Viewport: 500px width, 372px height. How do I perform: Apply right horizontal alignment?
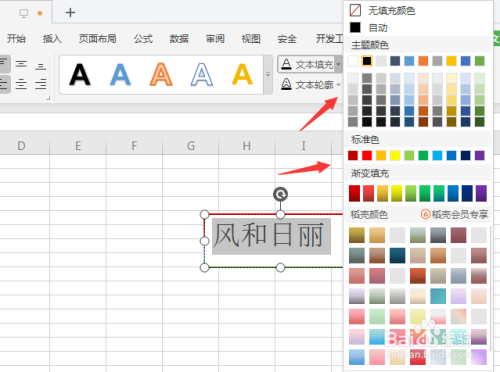coord(41,84)
